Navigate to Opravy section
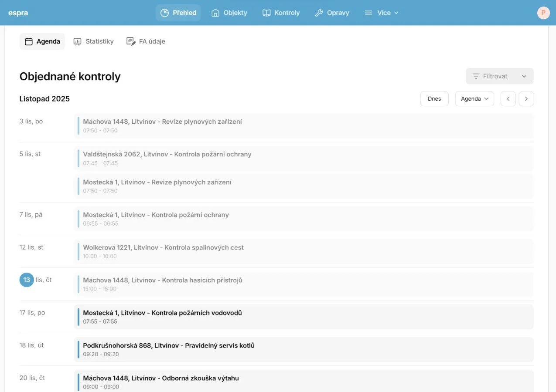 (x=332, y=13)
